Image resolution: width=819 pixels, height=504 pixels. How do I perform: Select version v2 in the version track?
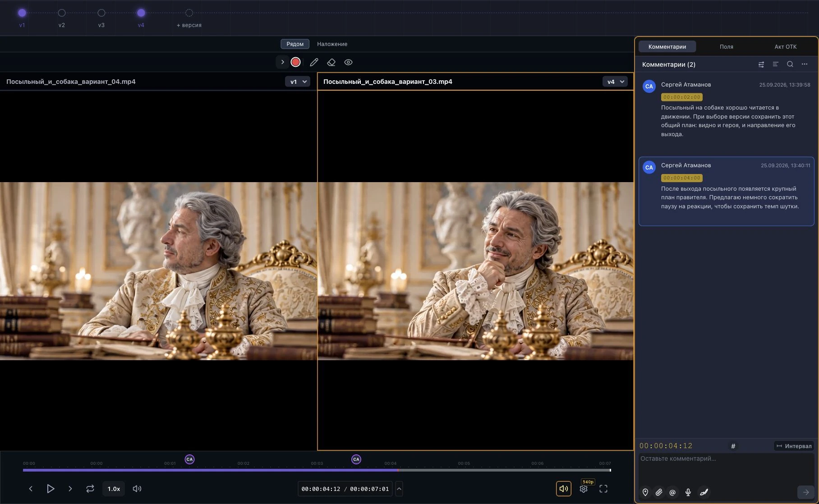62,13
